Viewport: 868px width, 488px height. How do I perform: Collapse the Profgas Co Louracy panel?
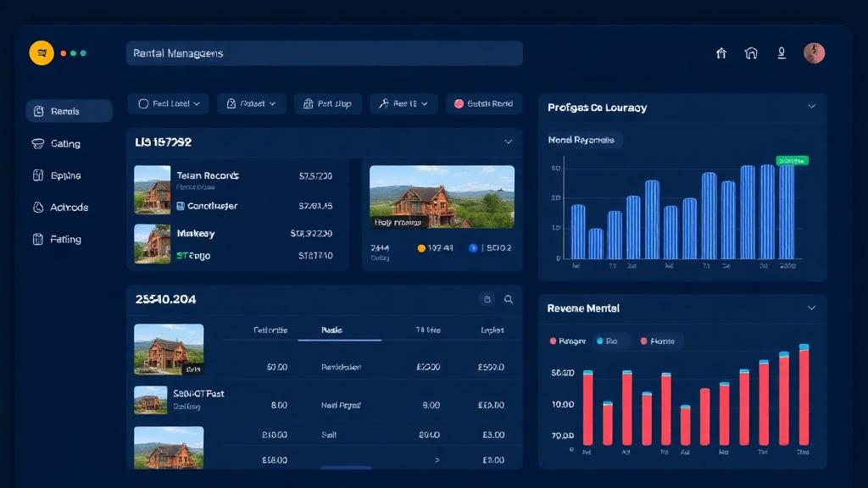[812, 108]
